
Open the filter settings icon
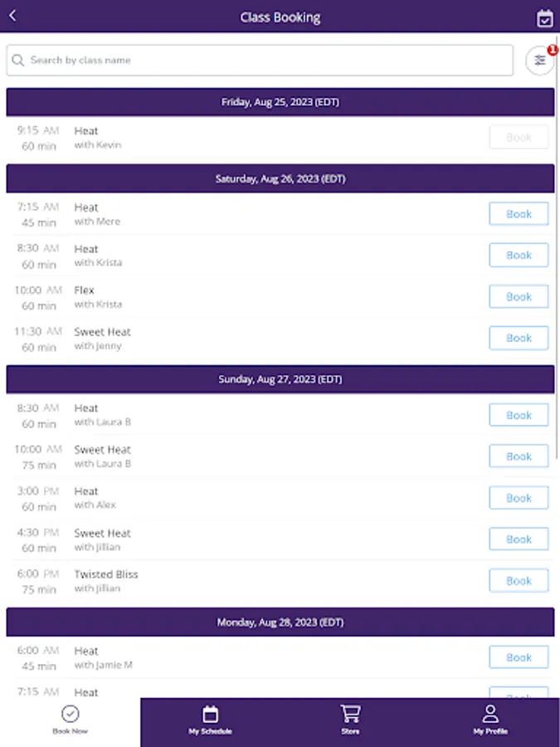pos(540,61)
